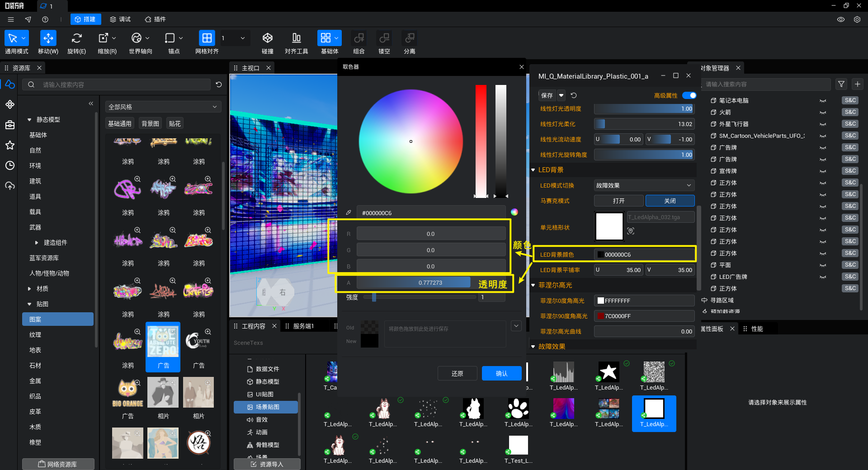Click the 世界轴向 world axis icon
Screen dimensions: 868x470
pyautogui.click(x=137, y=38)
